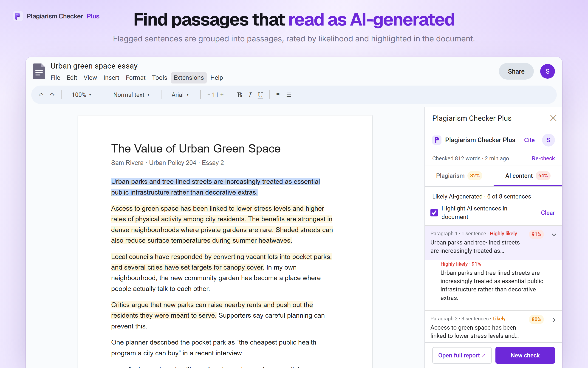
Task: Collapse the Paragraph 1 passage chevron
Action: 554,235
